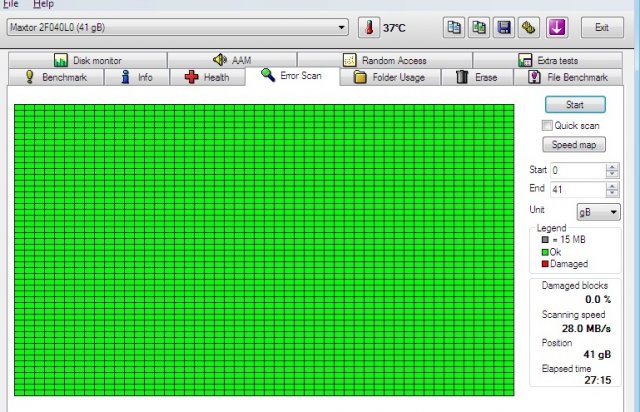Open options with the wrench icon
Viewport: 640px width, 412px height.
(529, 27)
